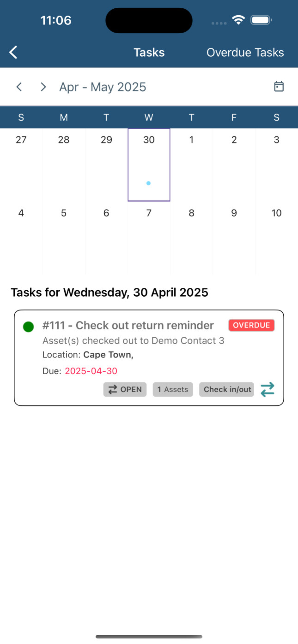Tap the blue event dot under April 30

click(x=149, y=183)
